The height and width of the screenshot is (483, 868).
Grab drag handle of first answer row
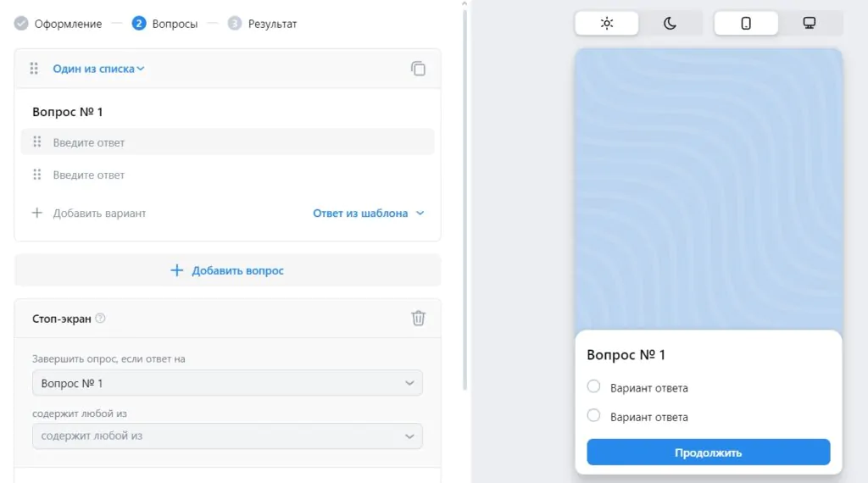pyautogui.click(x=37, y=142)
